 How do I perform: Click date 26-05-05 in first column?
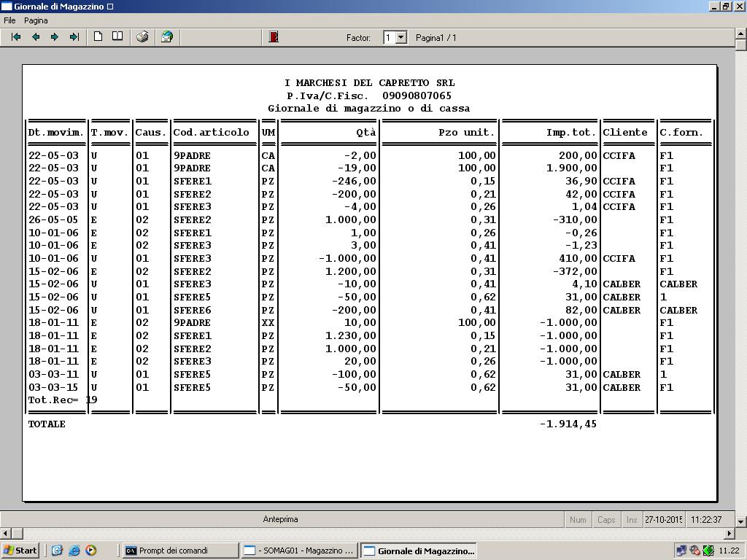[x=53, y=220]
